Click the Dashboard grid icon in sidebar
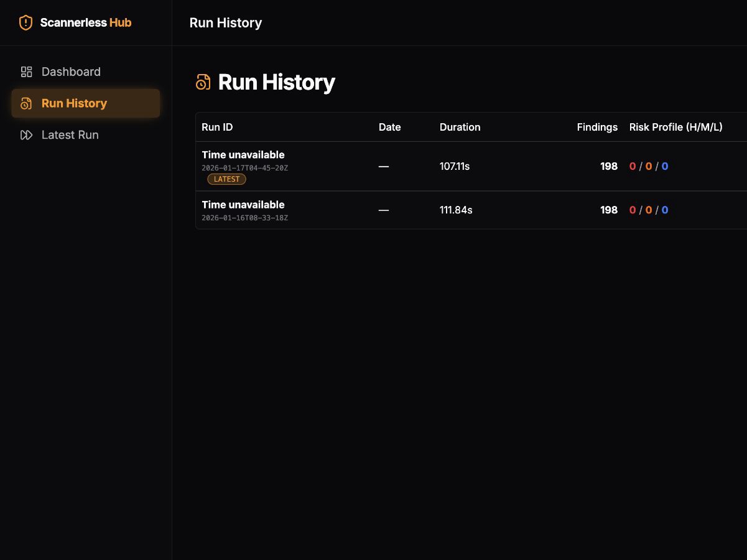 click(x=26, y=72)
